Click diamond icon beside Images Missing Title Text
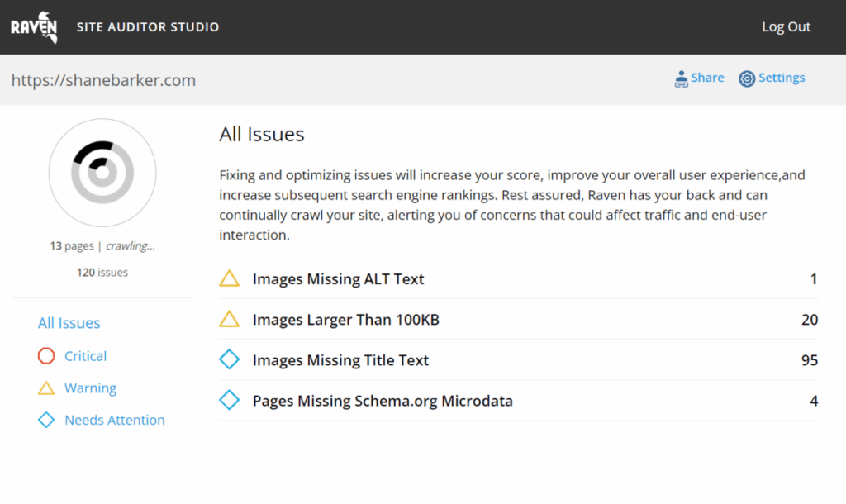 [229, 360]
